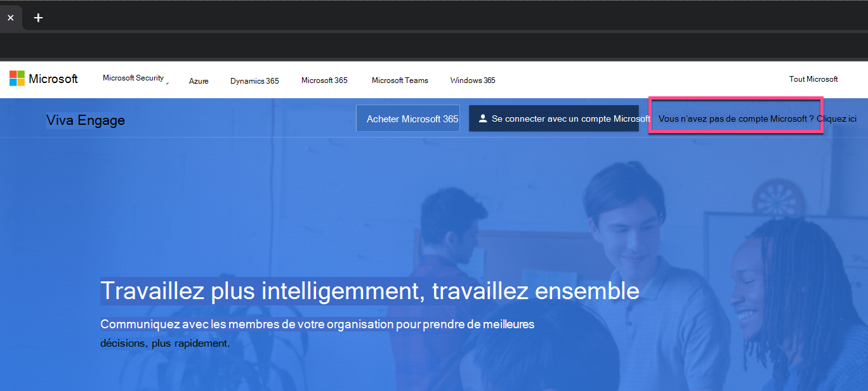This screenshot has width=868, height=391.
Task: Click the Microsoft logo
Action: (44, 79)
